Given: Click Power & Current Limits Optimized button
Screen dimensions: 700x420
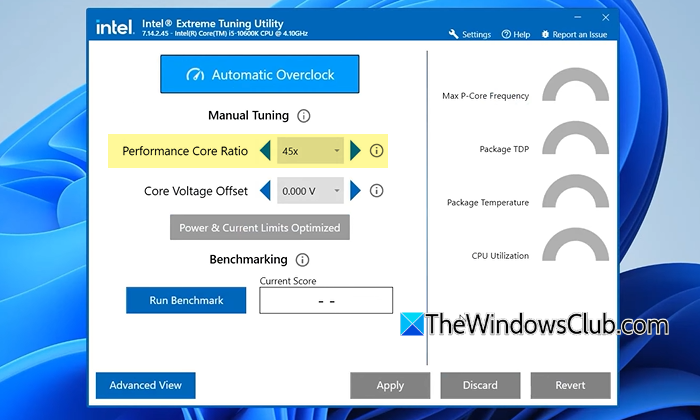Looking at the screenshot, I should (260, 228).
